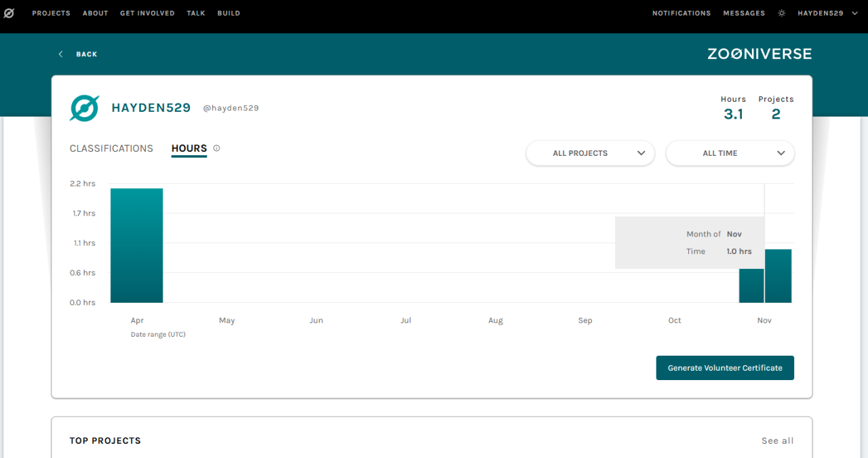The height and width of the screenshot is (458, 868).
Task: Click the @hayden529 handle text
Action: [231, 108]
